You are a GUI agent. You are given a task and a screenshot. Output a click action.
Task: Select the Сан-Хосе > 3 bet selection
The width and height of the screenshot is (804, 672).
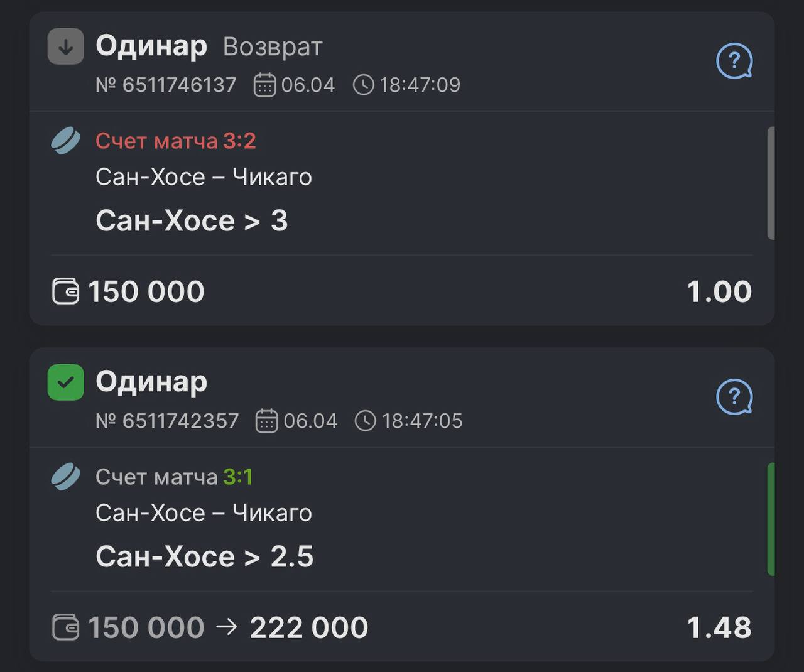click(192, 221)
